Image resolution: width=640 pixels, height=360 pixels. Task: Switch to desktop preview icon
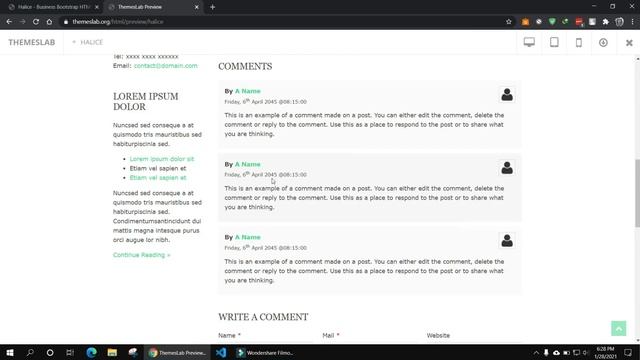point(529,42)
